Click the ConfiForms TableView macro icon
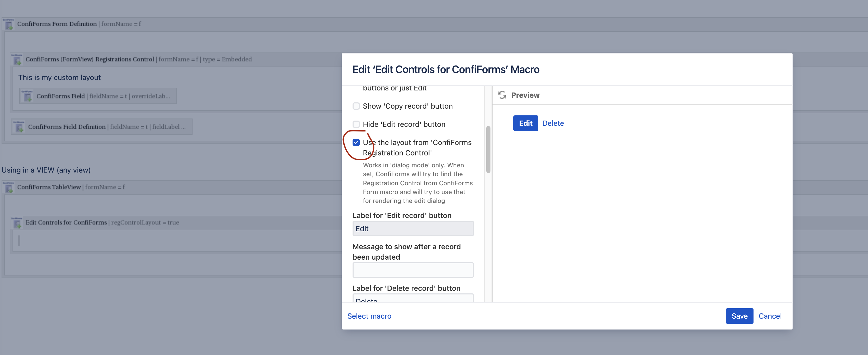This screenshot has width=868, height=355. 9,187
